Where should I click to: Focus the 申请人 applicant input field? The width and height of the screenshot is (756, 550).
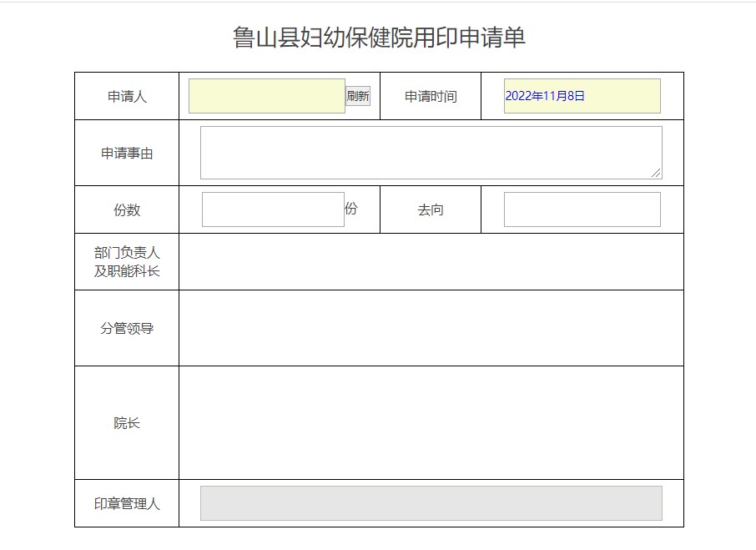[267, 96]
